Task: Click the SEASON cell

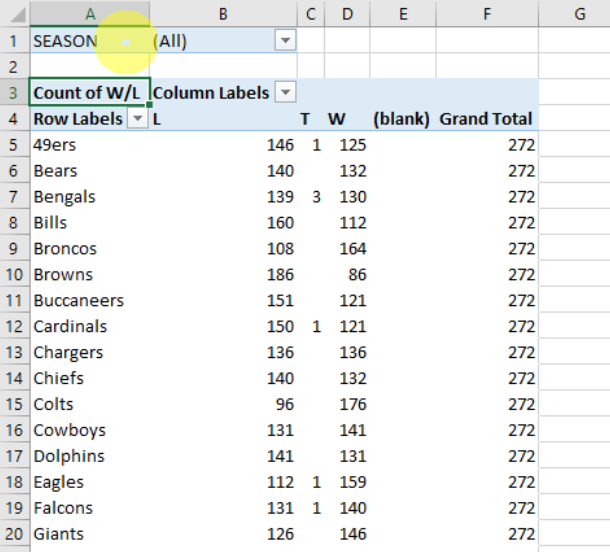Action: tap(90, 40)
